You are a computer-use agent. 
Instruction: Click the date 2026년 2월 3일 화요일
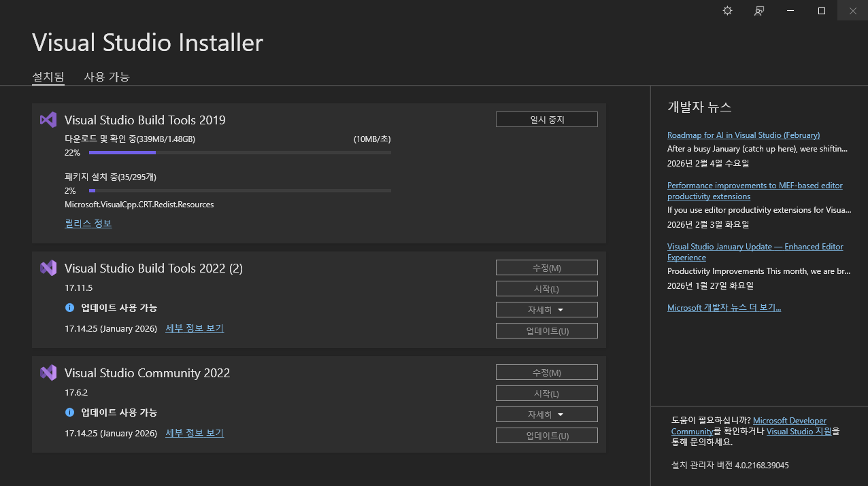click(708, 225)
